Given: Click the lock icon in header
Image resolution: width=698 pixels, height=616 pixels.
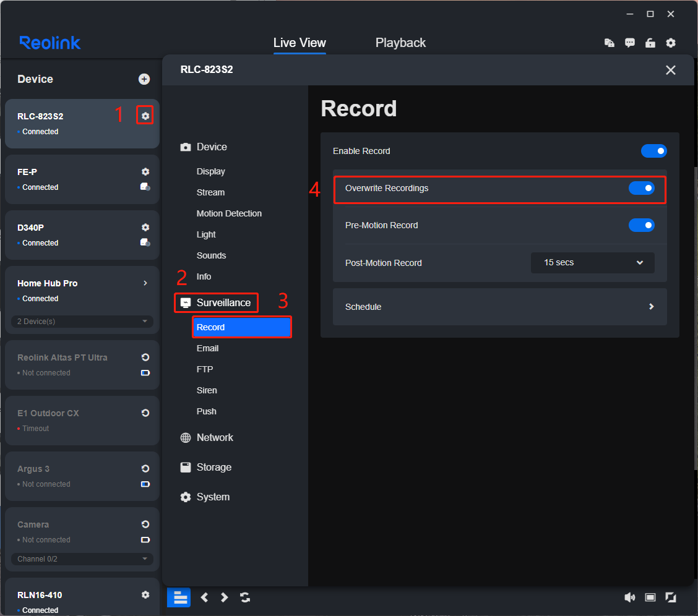Looking at the screenshot, I should click(x=650, y=43).
